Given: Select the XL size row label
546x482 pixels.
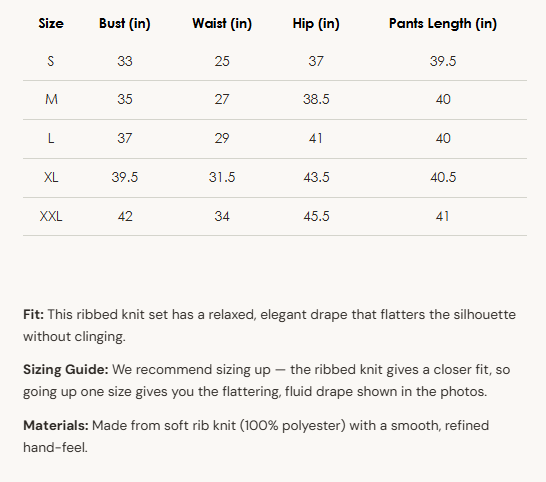Looking at the screenshot, I should (51, 177).
